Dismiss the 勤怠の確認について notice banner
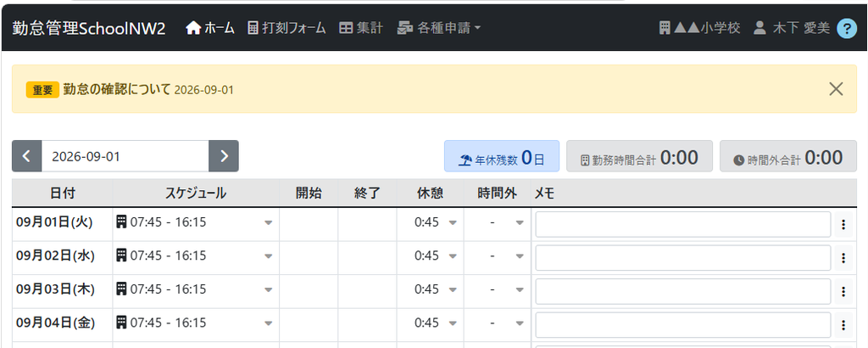Image resolution: width=868 pixels, height=348 pixels. pos(836,88)
